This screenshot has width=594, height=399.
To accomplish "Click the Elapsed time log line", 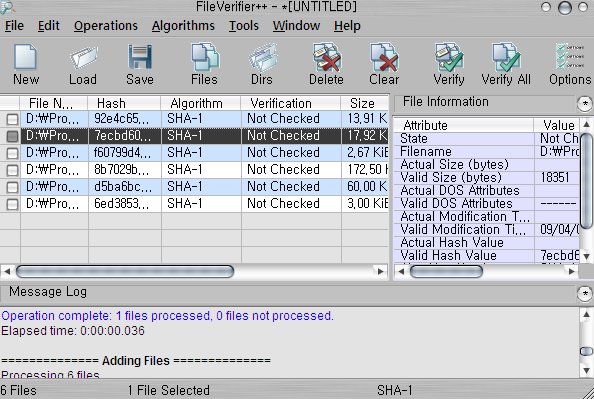I will tap(73, 331).
